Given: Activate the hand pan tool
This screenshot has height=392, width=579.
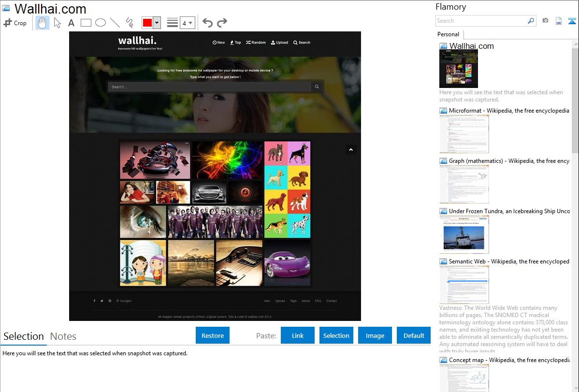Looking at the screenshot, I should pyautogui.click(x=43, y=23).
